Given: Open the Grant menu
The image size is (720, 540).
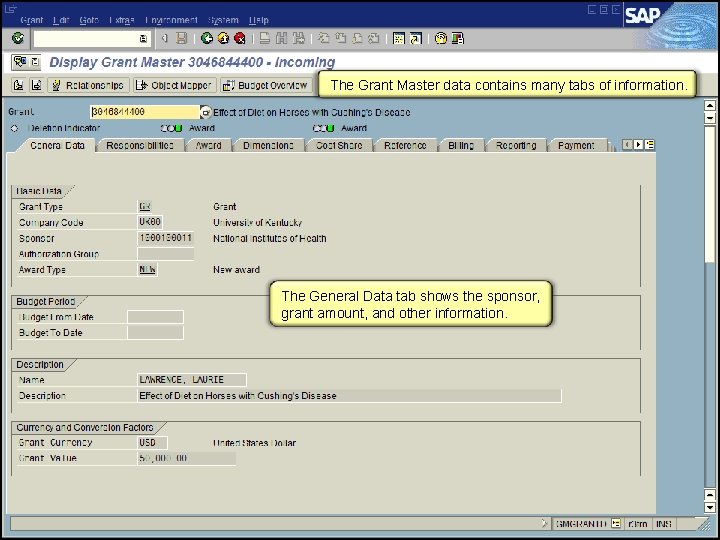Looking at the screenshot, I should pos(32,20).
